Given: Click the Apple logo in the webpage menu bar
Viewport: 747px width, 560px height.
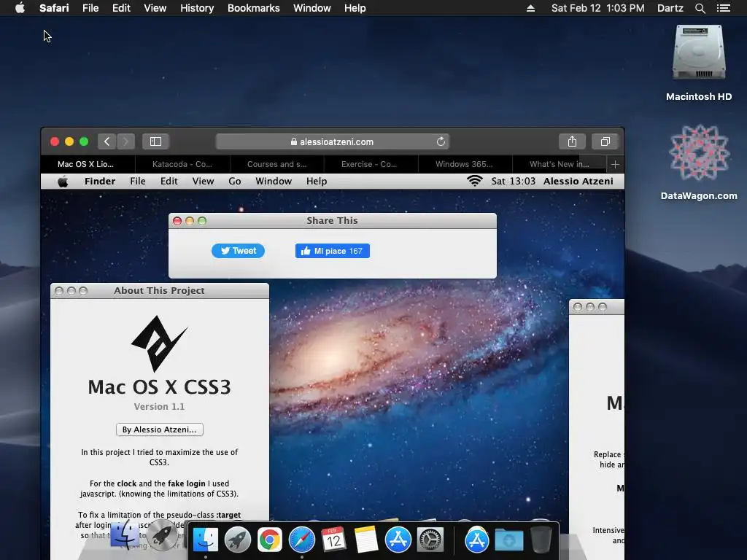Looking at the screenshot, I should 63,182.
